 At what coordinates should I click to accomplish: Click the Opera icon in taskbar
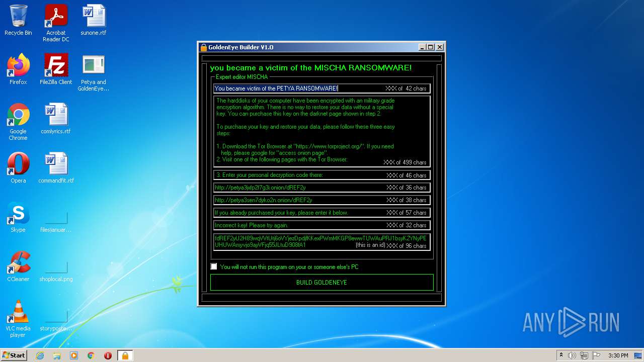pos(108,355)
